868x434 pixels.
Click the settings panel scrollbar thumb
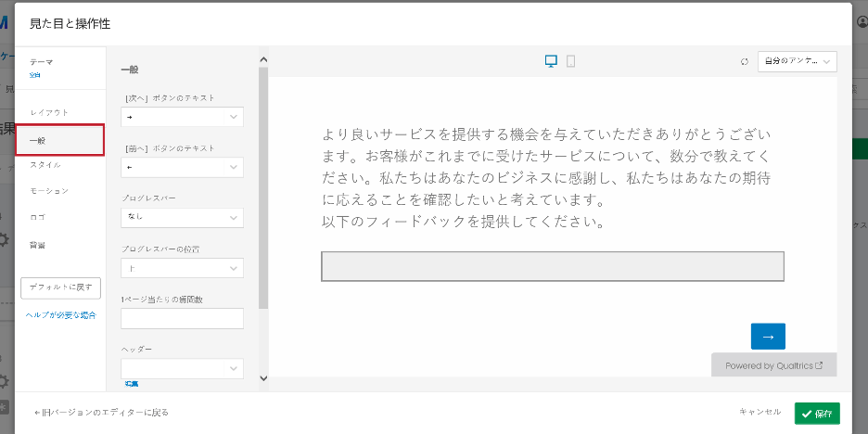[263, 188]
